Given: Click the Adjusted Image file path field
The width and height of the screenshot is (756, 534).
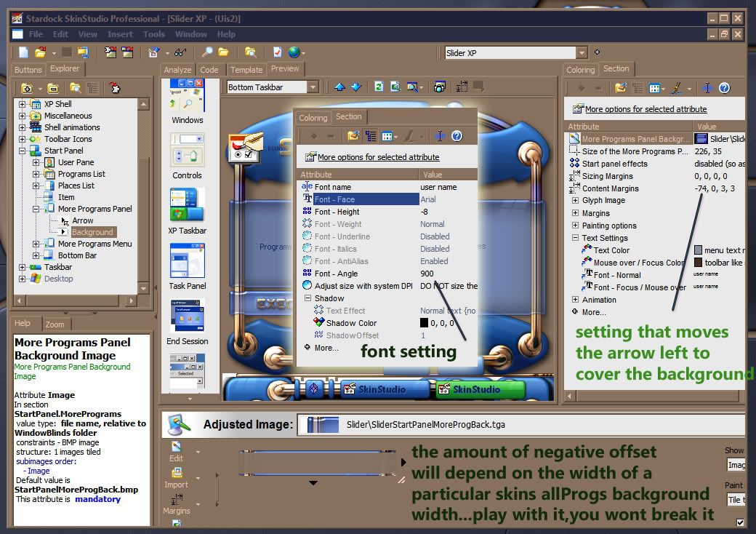Looking at the screenshot, I should [x=522, y=424].
